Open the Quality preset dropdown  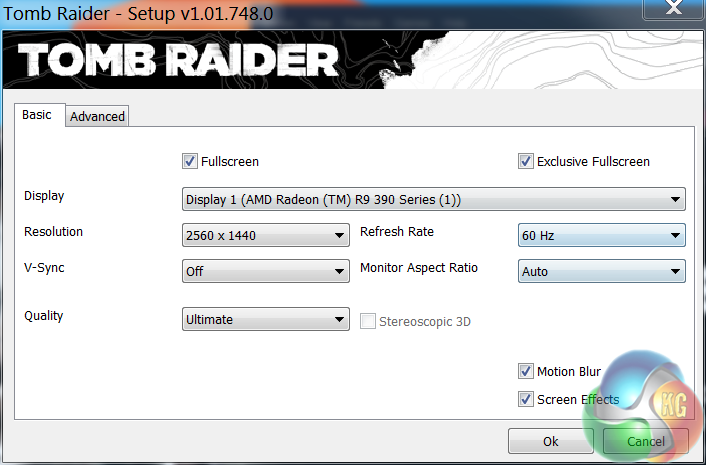pyautogui.click(x=266, y=319)
